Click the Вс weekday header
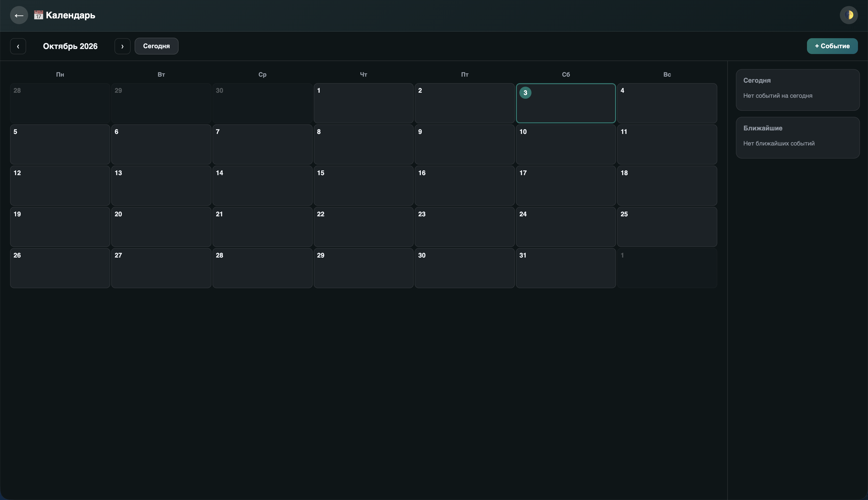This screenshot has height=500, width=868. (x=667, y=75)
